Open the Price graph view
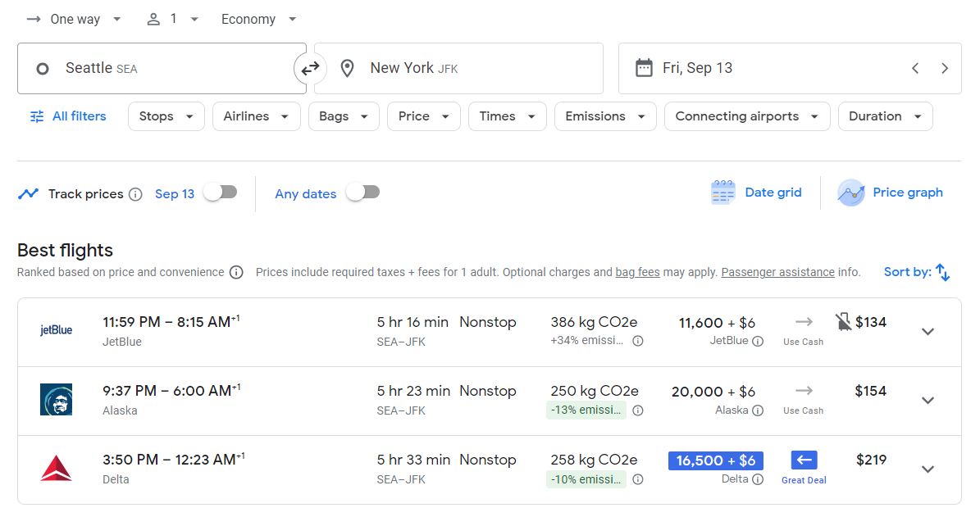Viewport: 980px width, 517px height. coord(891,192)
